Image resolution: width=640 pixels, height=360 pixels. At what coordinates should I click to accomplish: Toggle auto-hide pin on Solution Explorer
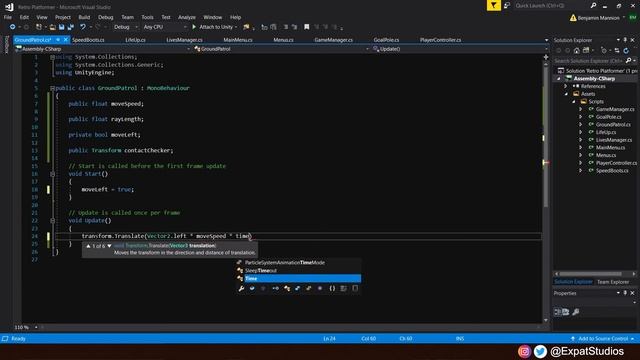point(625,40)
